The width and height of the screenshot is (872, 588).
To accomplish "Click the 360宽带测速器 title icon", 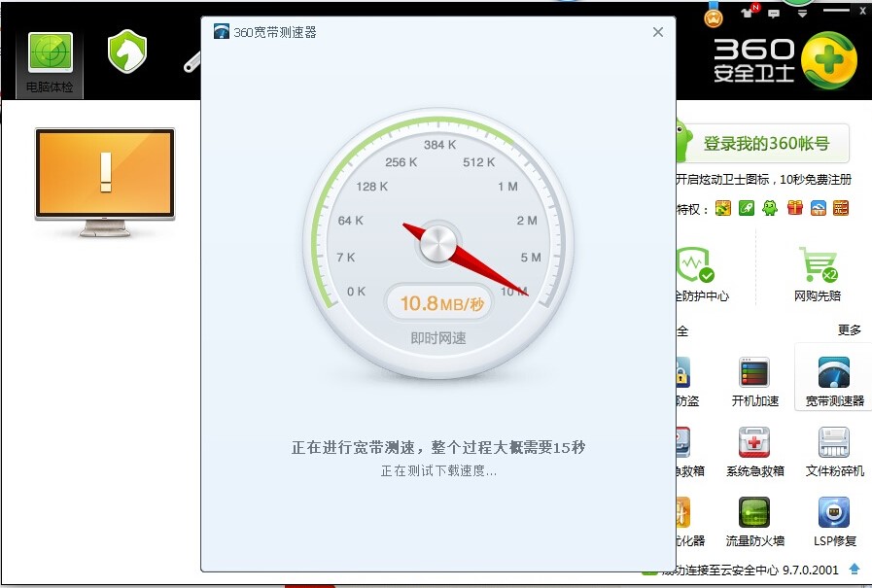I will tap(222, 31).
